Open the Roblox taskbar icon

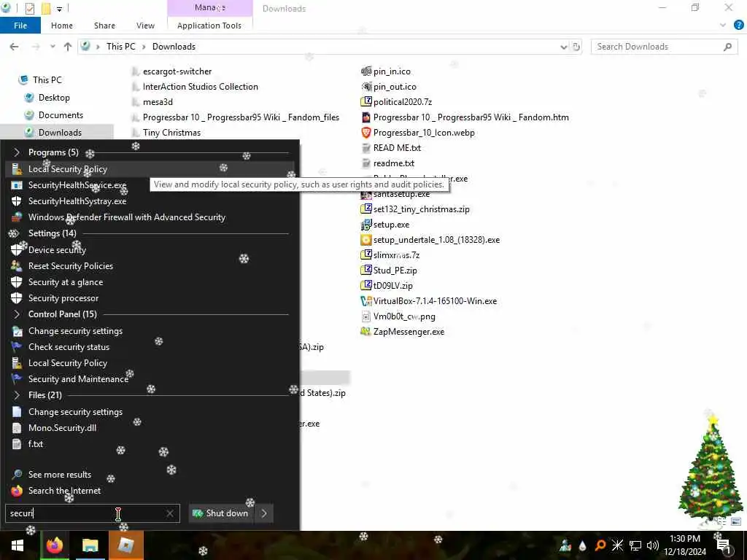125,545
